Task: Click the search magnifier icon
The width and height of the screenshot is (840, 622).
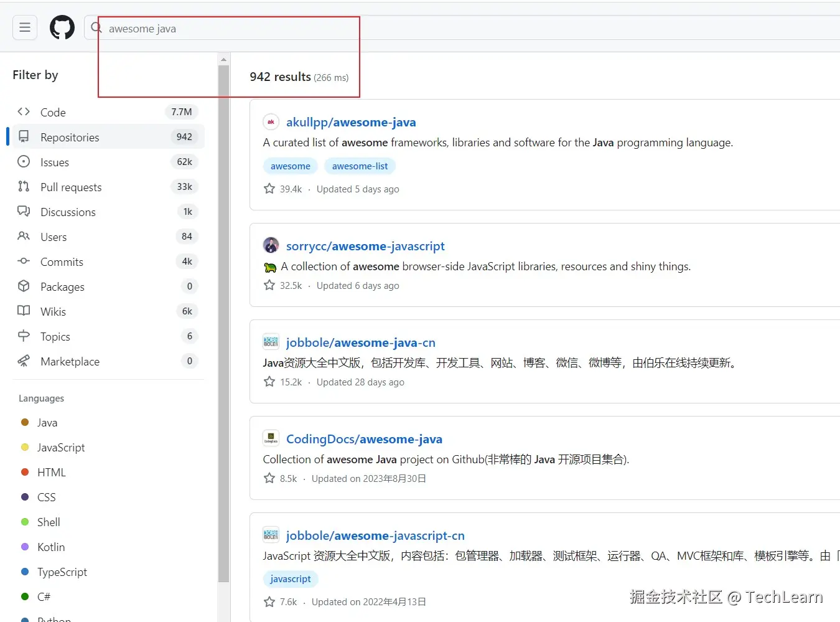Action: (96, 28)
